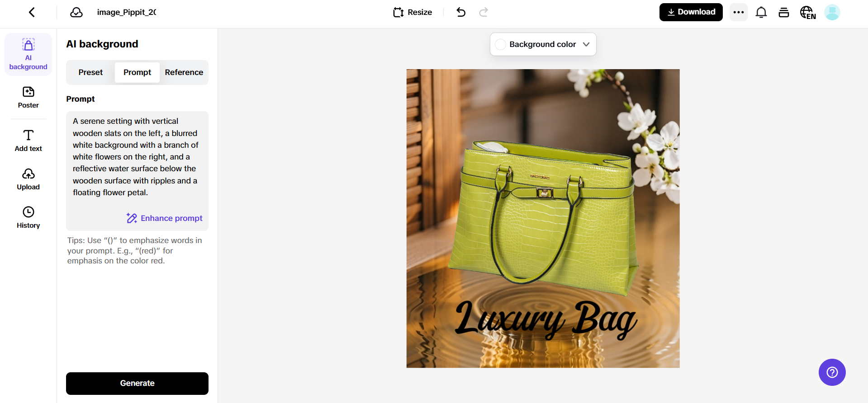This screenshot has width=868, height=403.
Task: Open the more options ellipsis menu
Action: click(739, 12)
